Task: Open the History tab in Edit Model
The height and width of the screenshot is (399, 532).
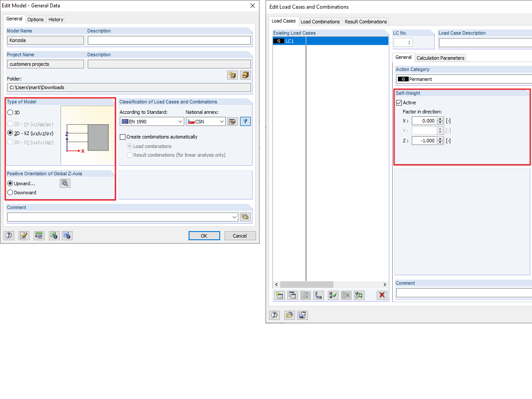Action: [56, 19]
